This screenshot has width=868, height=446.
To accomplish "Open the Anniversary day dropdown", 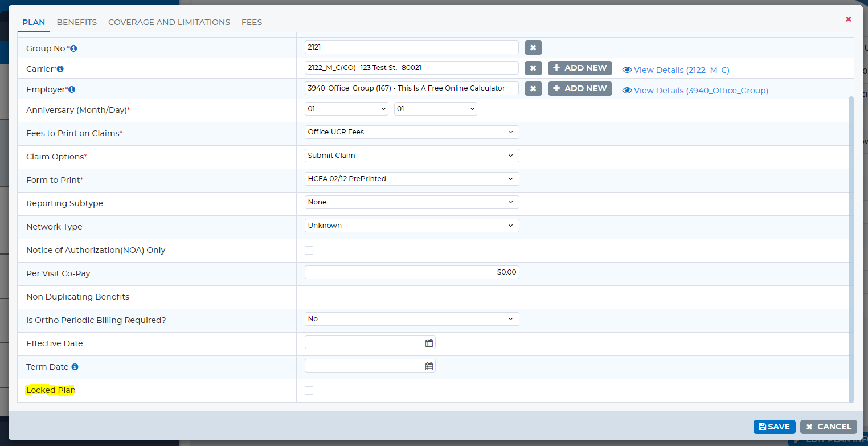I will click(435, 108).
